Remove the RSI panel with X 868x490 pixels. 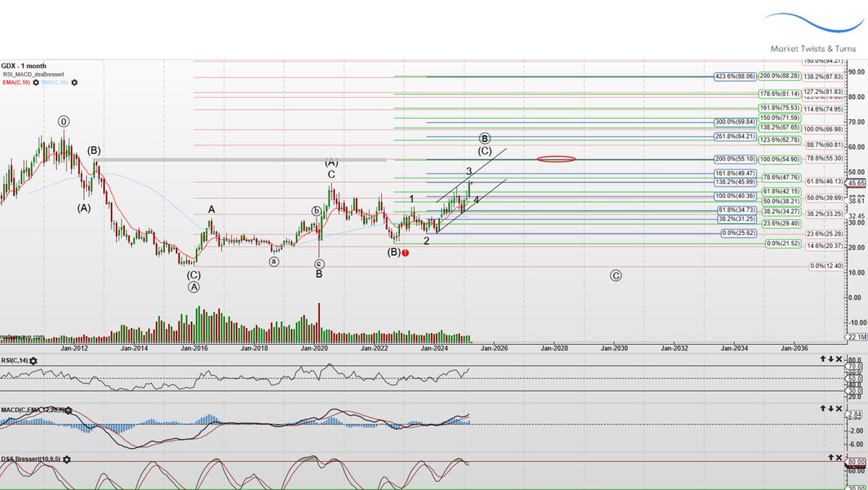tap(838, 359)
